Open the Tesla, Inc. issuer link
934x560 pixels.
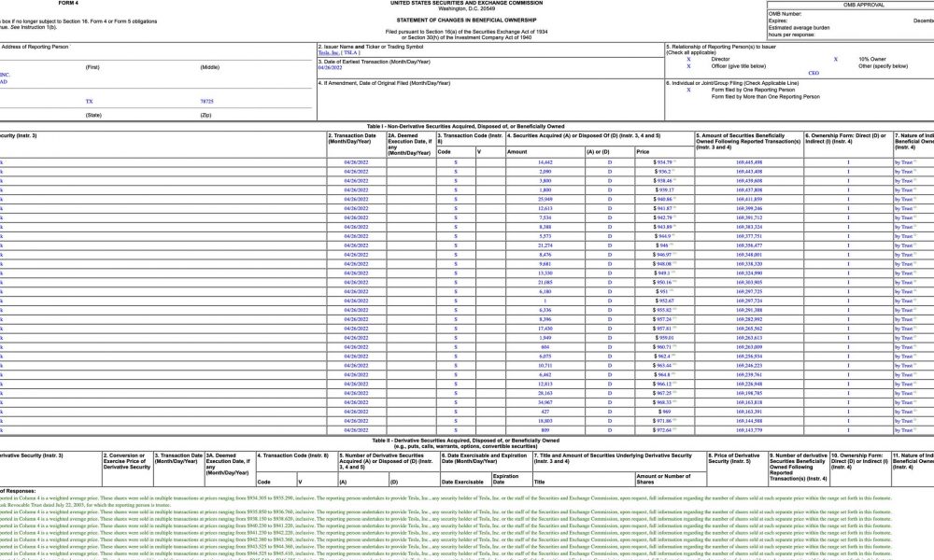(x=328, y=53)
